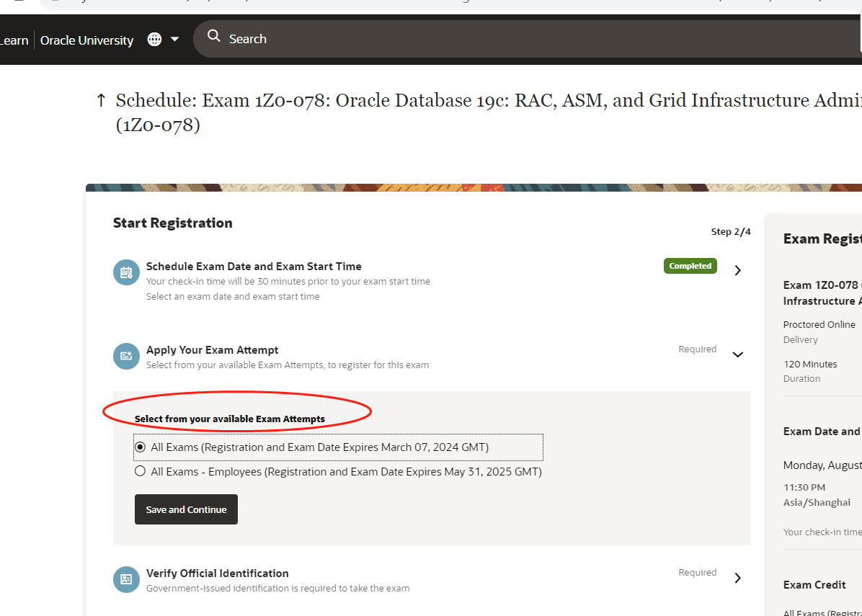862x616 pixels.
Task: Click the green Completed badge
Action: pos(690,266)
